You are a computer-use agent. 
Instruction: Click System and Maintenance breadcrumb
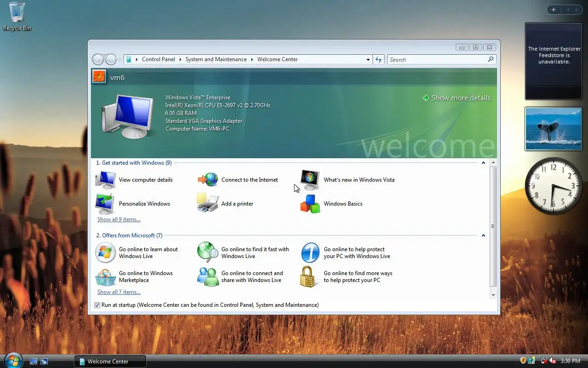pyautogui.click(x=216, y=59)
